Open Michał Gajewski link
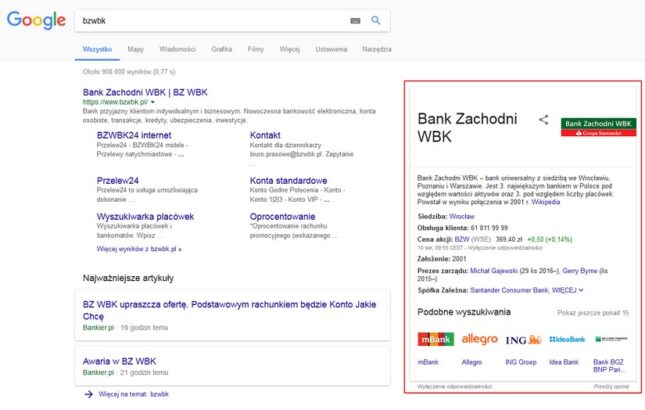The image size is (645, 410). pos(494,271)
